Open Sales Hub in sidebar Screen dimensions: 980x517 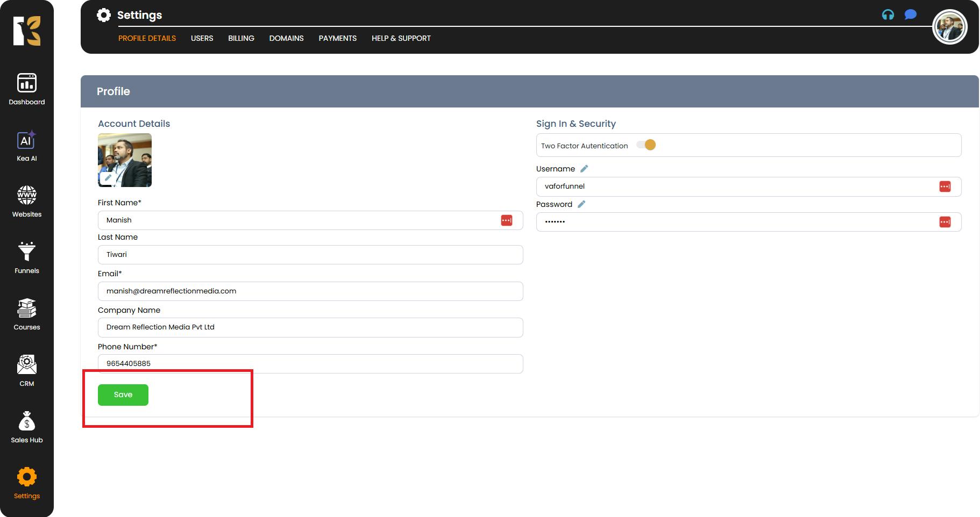click(27, 427)
